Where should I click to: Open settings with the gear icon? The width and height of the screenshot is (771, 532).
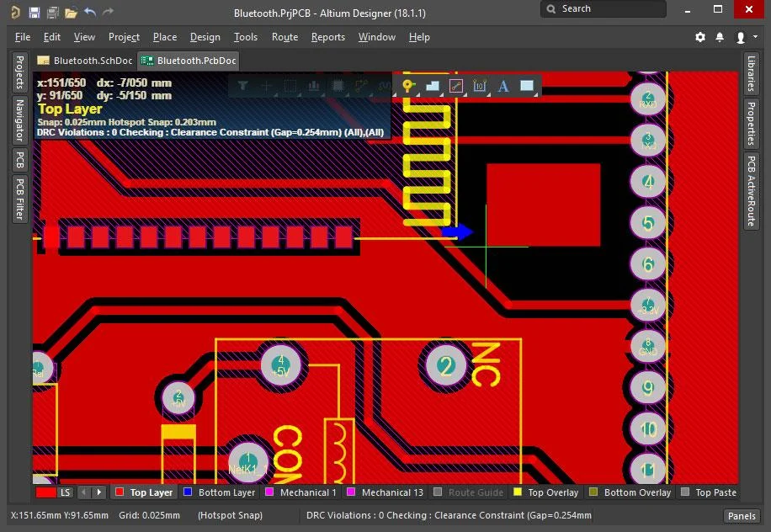700,37
